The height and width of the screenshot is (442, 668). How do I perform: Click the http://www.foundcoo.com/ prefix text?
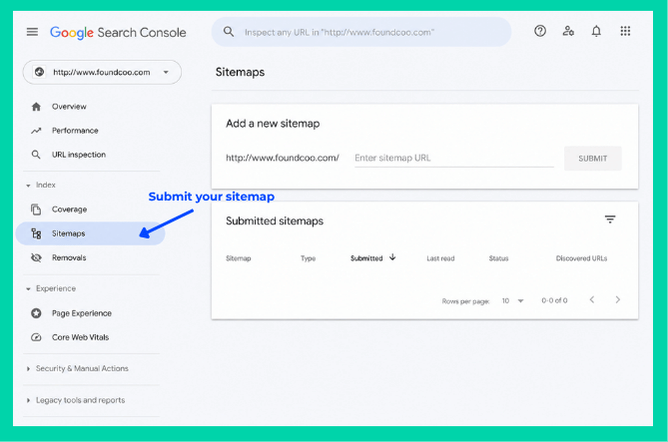coord(282,158)
